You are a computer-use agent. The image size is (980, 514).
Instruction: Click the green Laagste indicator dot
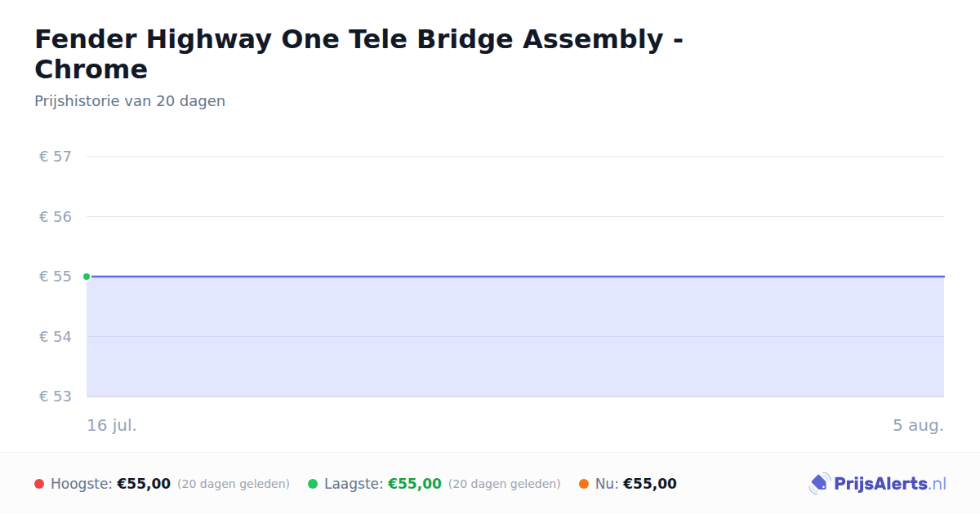click(313, 484)
